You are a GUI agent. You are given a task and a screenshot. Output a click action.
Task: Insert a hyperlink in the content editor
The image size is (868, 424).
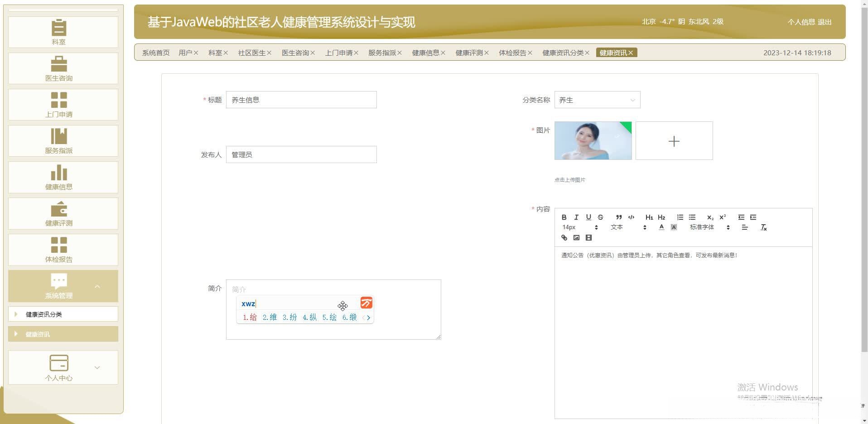pyautogui.click(x=564, y=237)
